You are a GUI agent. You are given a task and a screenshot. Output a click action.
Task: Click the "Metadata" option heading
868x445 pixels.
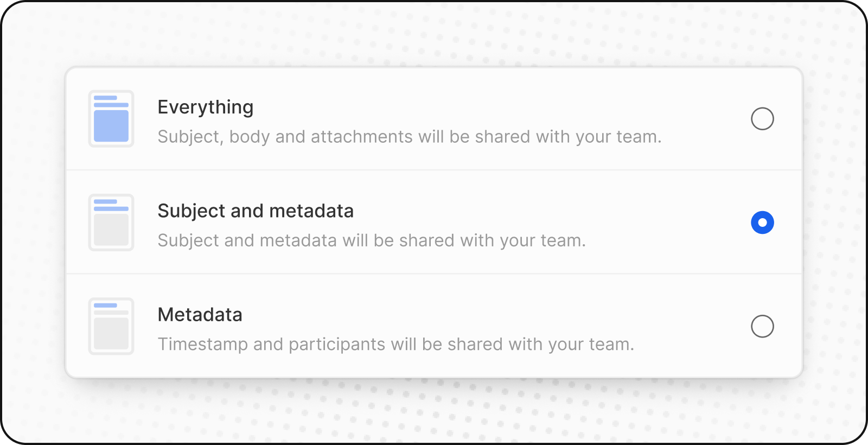[x=200, y=315]
